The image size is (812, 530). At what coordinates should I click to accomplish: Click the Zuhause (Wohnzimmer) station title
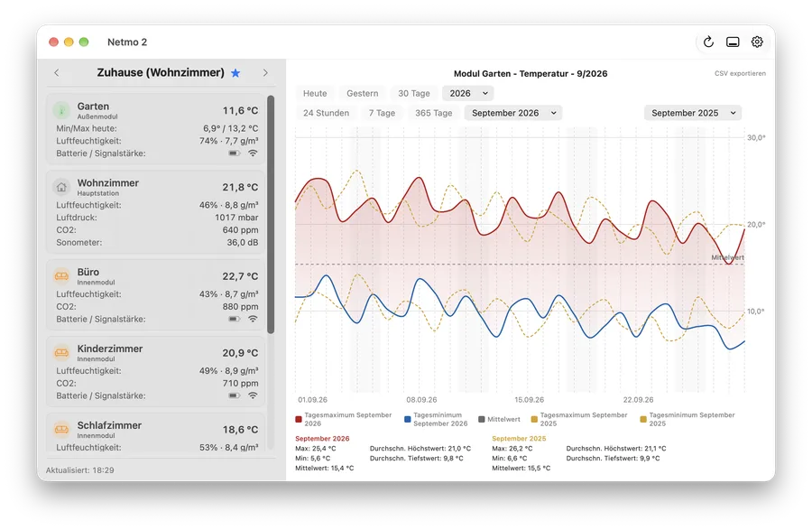(x=161, y=72)
